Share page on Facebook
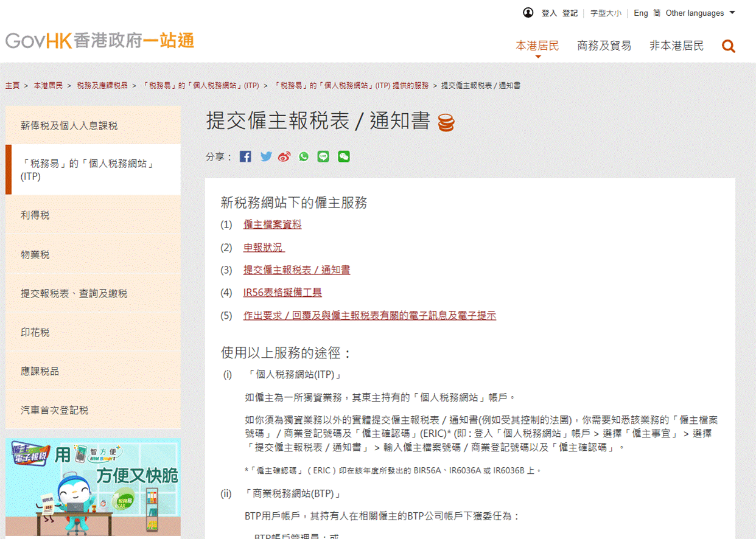Screen dimensions: 756x539 coord(245,156)
